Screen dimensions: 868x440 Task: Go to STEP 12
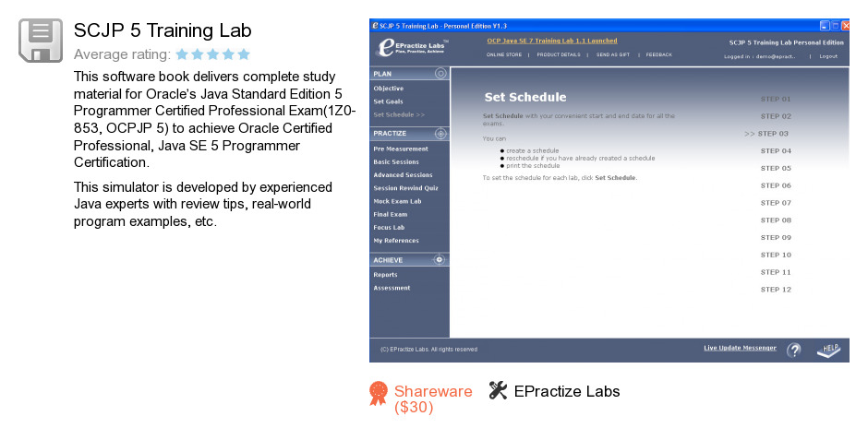776,290
